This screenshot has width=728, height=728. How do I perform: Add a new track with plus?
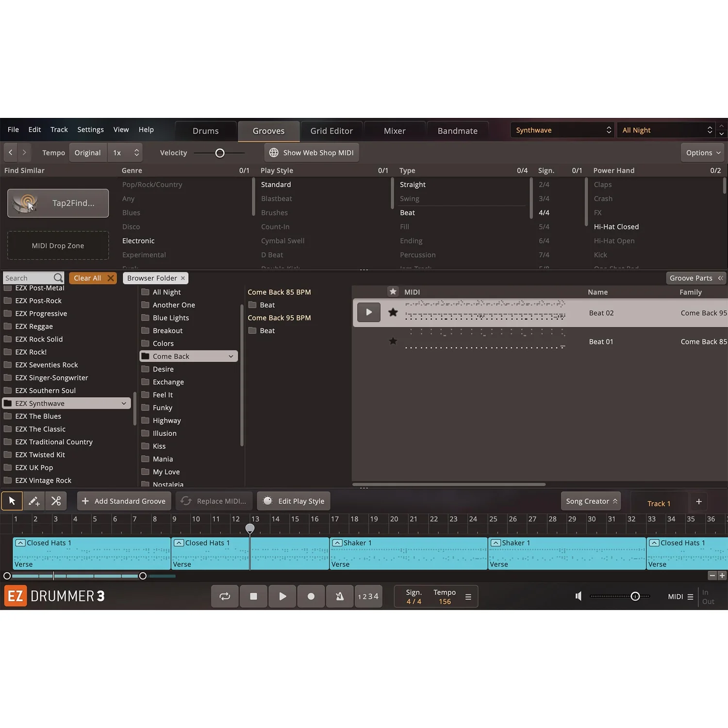click(699, 502)
